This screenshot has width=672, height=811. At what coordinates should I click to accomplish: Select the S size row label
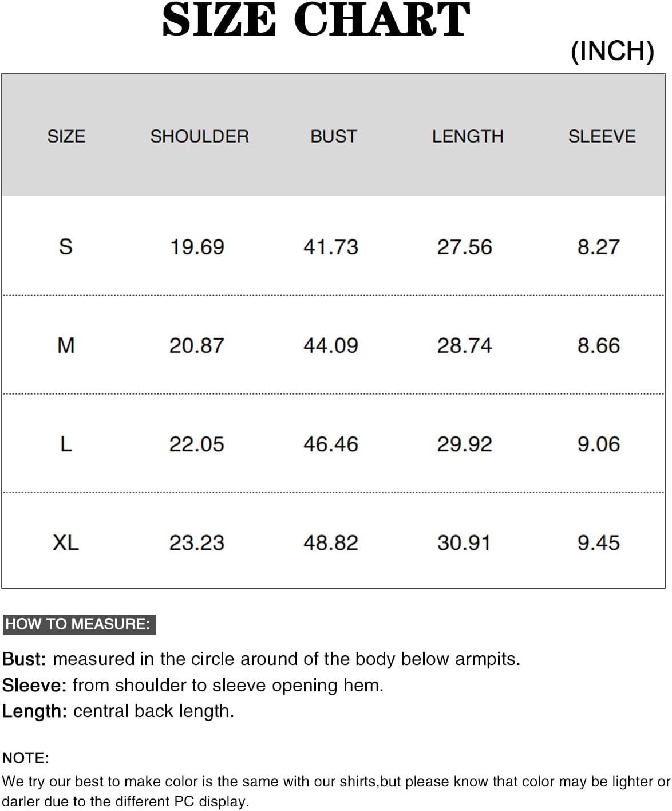pyautogui.click(x=66, y=247)
